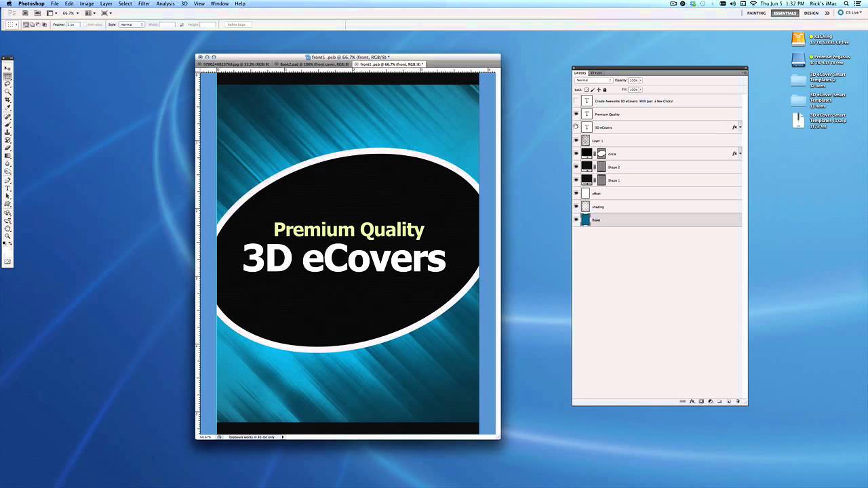Select the Rectangular Marquee tool in toolbox
868x488 pixels.
point(8,75)
